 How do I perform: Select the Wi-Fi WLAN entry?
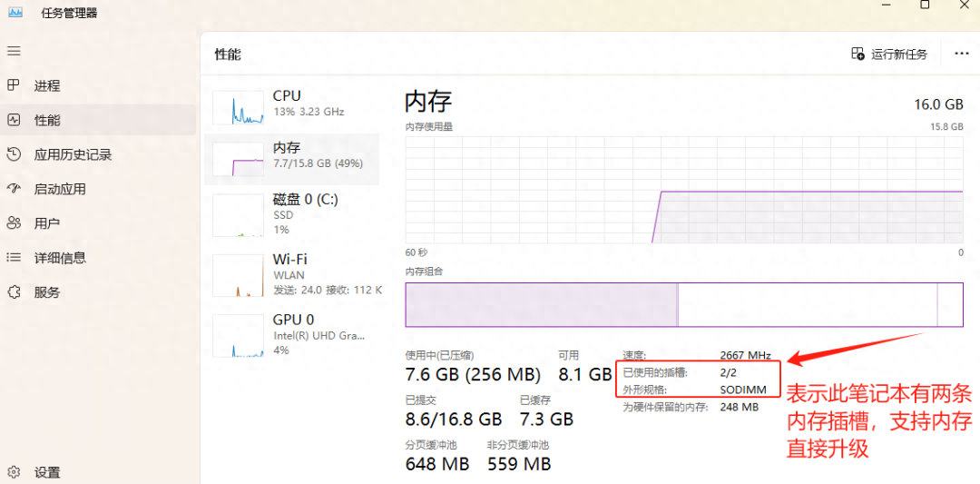[291, 274]
